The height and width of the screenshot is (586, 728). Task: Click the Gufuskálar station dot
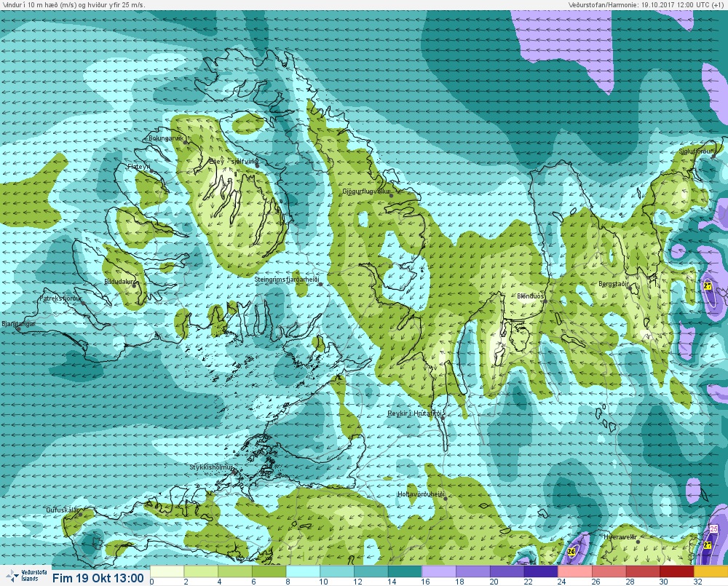pos(80,515)
